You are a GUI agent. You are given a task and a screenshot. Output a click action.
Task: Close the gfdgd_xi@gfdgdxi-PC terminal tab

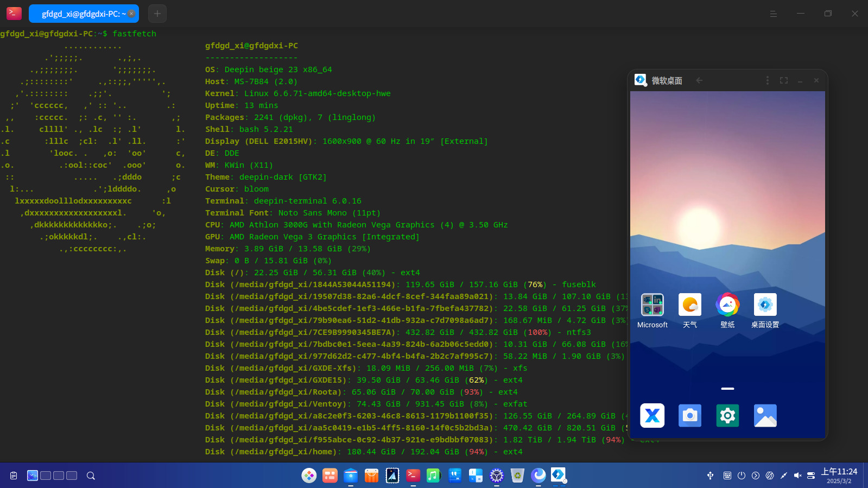(x=131, y=14)
